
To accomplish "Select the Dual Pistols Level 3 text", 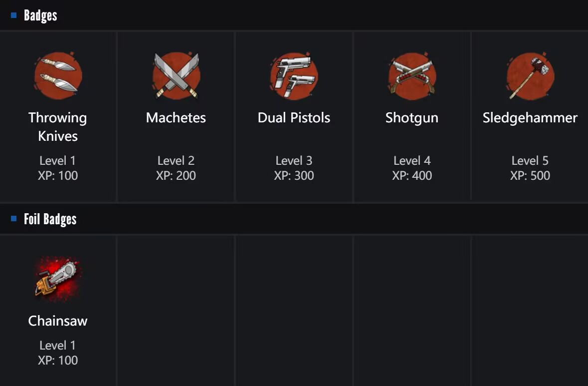I will click(294, 161).
